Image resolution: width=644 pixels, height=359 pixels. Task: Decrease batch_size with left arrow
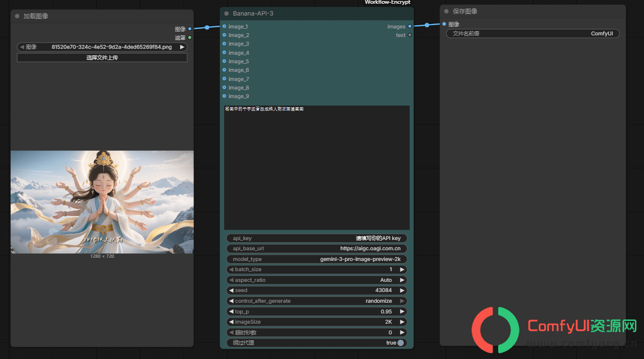(x=231, y=270)
